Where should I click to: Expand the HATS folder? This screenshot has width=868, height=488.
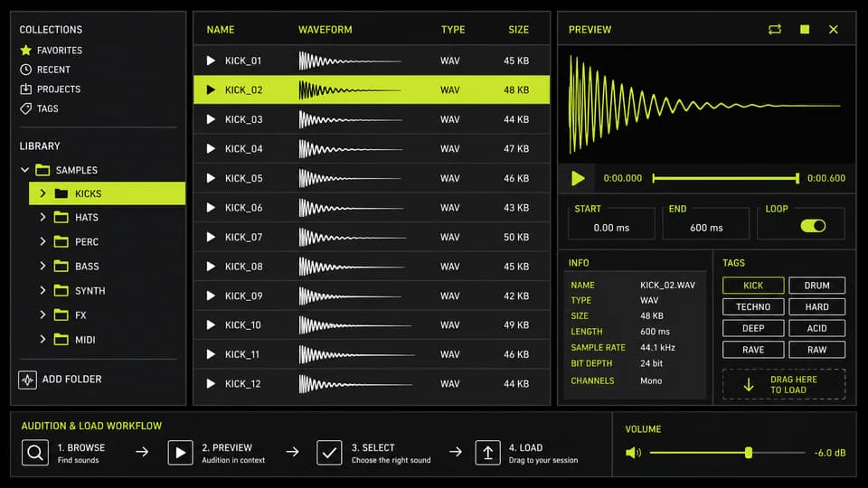pyautogui.click(x=42, y=218)
